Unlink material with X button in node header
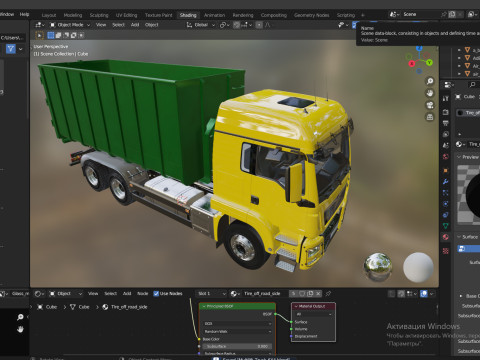This screenshot has width=480, height=360. coord(318,293)
